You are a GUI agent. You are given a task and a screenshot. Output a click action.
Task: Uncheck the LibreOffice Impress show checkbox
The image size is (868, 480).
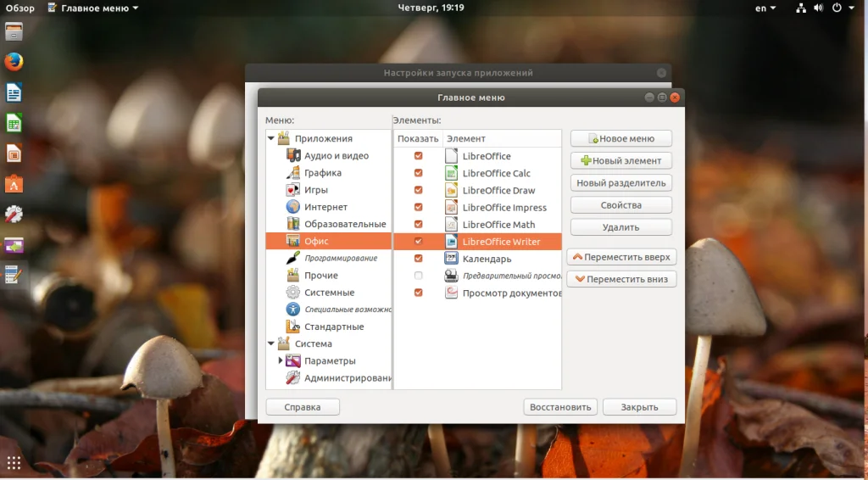click(419, 207)
